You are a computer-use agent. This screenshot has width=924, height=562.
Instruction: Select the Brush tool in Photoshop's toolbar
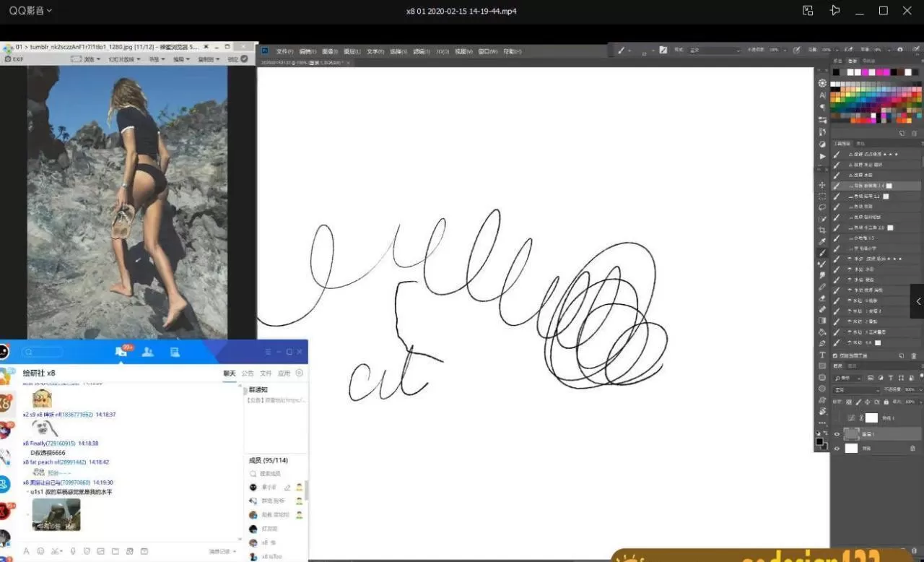click(822, 253)
